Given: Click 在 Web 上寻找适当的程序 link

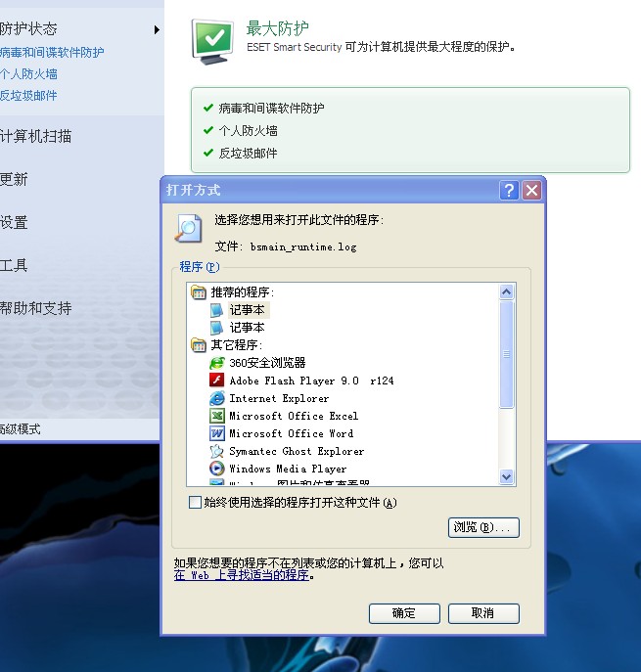Looking at the screenshot, I should coord(242,575).
